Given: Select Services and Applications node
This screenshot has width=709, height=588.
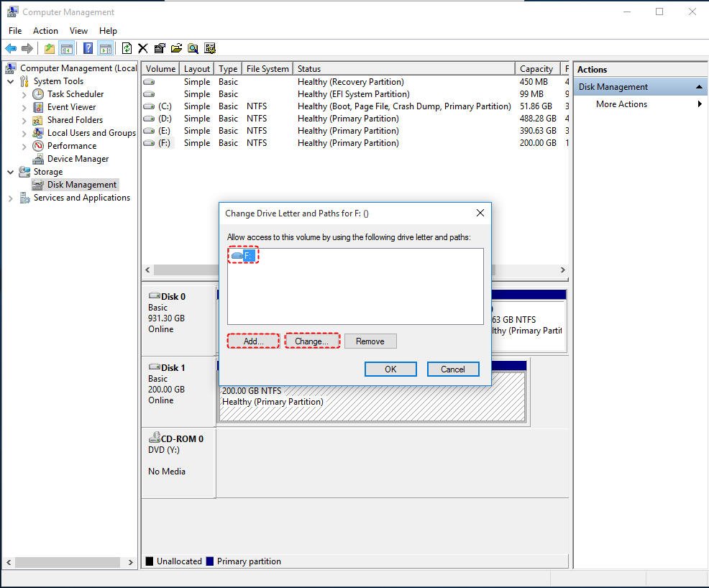Looking at the screenshot, I should (x=81, y=198).
